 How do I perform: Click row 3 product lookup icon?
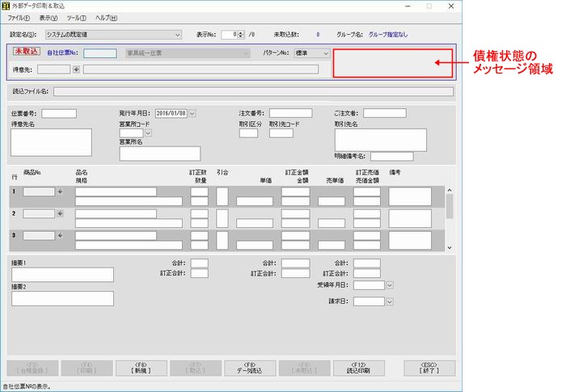click(x=61, y=236)
